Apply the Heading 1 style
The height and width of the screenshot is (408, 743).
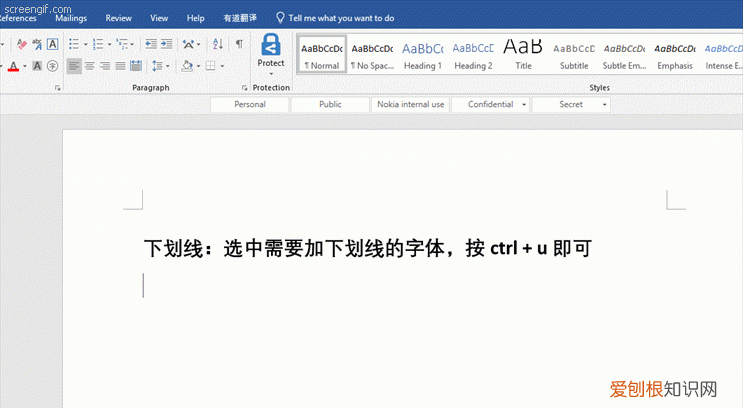[423, 54]
